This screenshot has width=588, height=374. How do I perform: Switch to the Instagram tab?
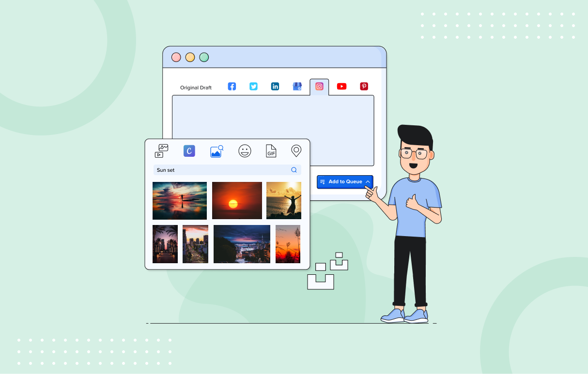tap(319, 87)
